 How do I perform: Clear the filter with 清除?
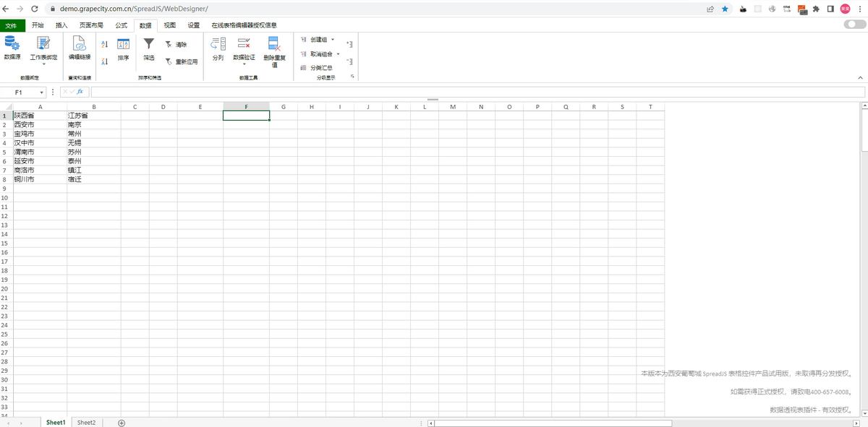(176, 45)
